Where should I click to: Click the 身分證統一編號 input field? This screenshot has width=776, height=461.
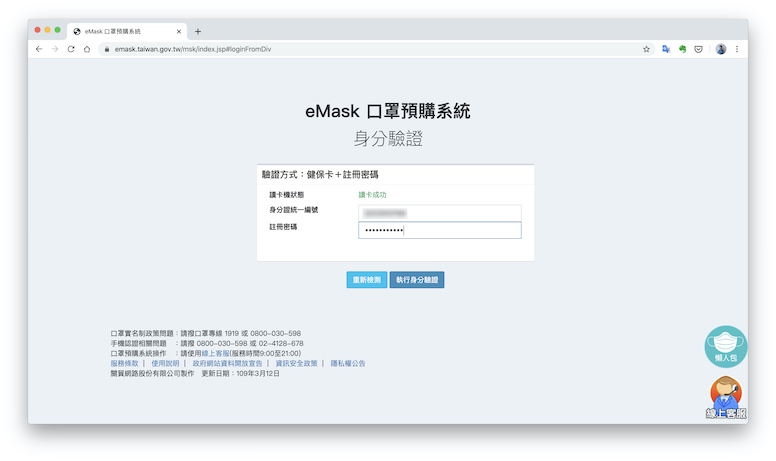pos(439,213)
